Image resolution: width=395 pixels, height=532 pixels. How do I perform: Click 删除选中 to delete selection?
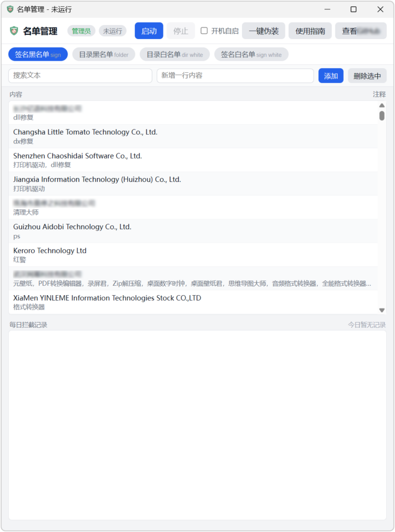pyautogui.click(x=367, y=76)
